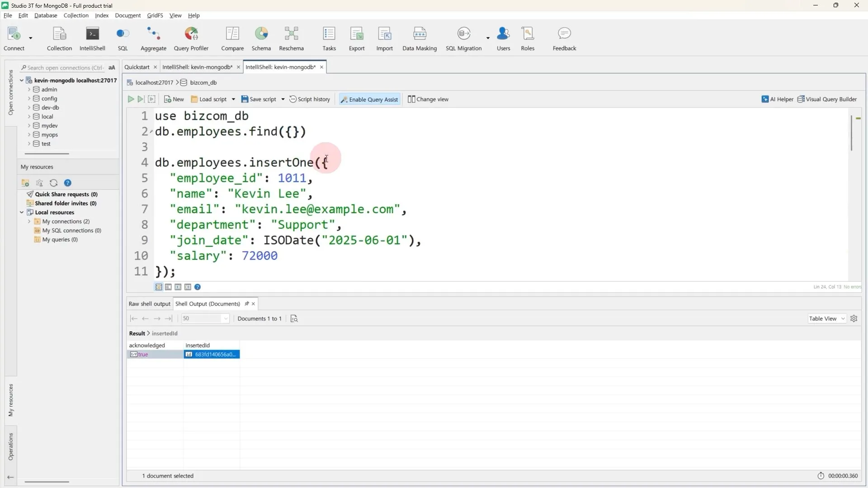
Task: Click the editor's vertical scrollbar
Action: [x=851, y=133]
